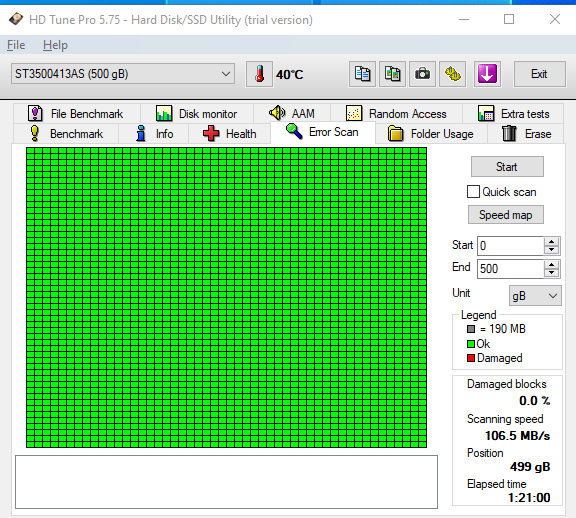
Task: Click the copy text to clipboard icon
Action: [362, 74]
